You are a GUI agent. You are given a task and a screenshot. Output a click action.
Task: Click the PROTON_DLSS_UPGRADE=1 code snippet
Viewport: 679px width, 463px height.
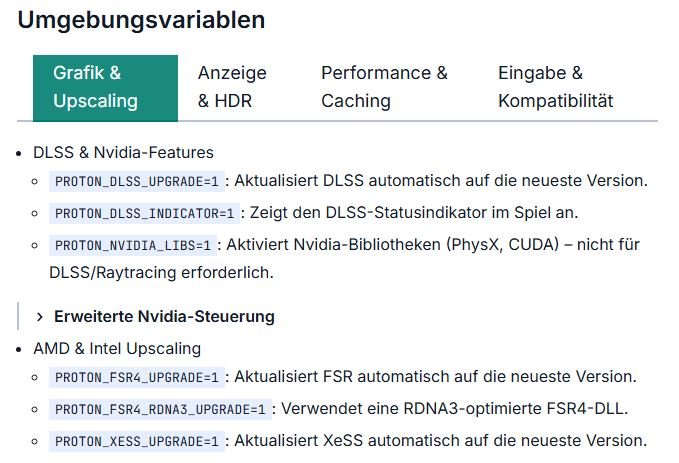[x=136, y=182]
